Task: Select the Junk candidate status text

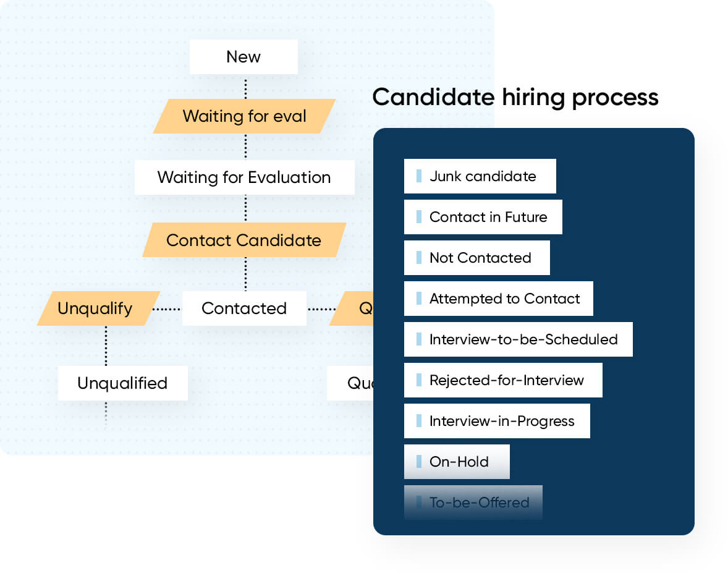Action: (x=483, y=176)
